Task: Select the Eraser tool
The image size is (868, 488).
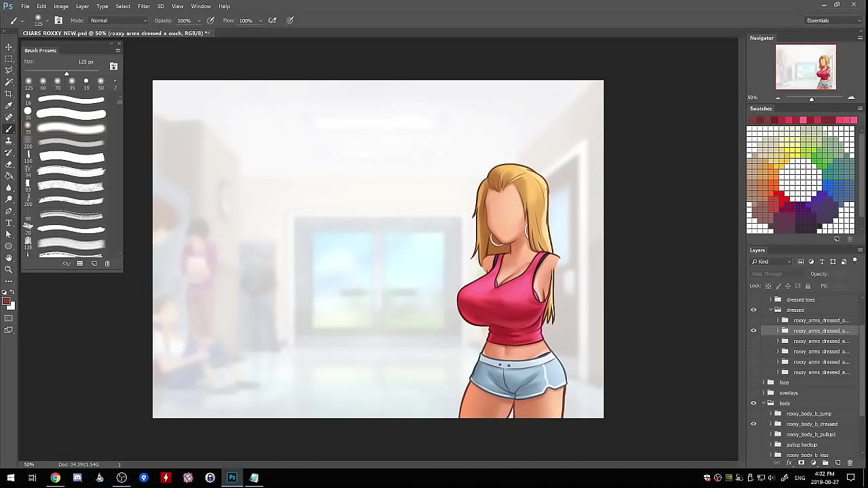Action: pos(9,164)
